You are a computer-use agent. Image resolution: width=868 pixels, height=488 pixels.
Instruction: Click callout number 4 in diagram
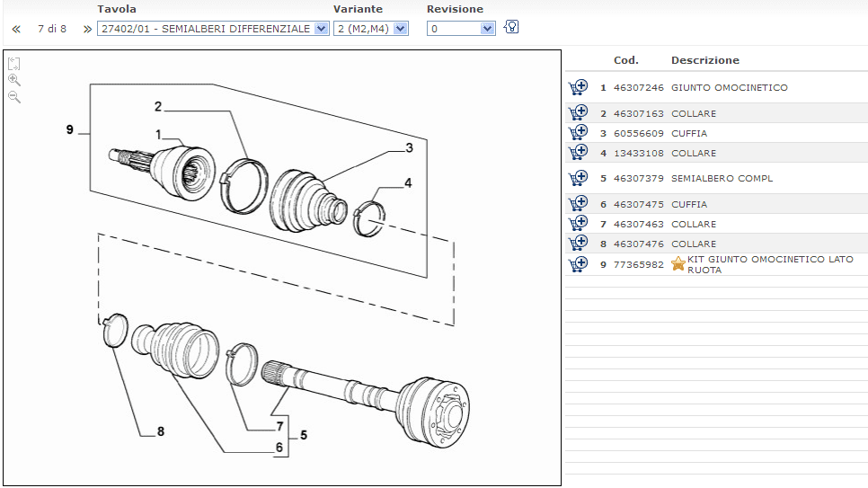[x=408, y=183]
